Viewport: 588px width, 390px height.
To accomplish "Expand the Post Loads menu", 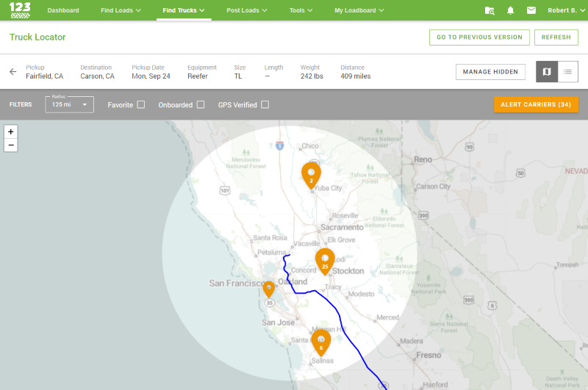I will coord(247,10).
